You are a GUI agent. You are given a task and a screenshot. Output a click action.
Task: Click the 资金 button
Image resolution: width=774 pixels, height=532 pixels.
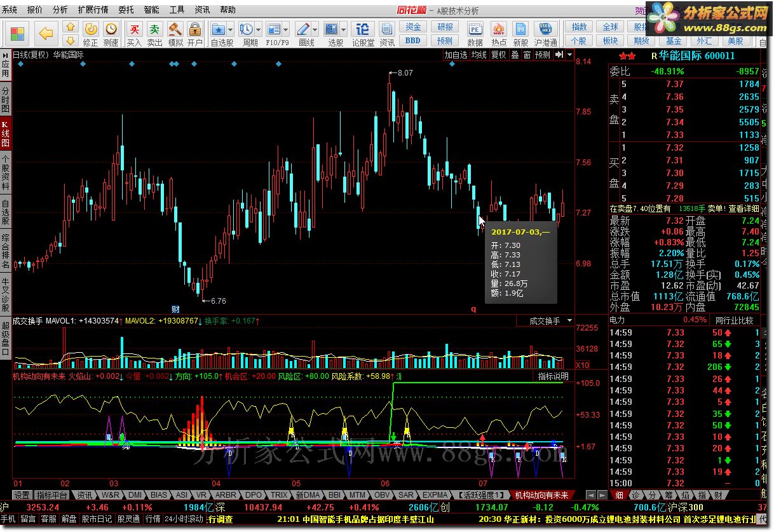413,27
